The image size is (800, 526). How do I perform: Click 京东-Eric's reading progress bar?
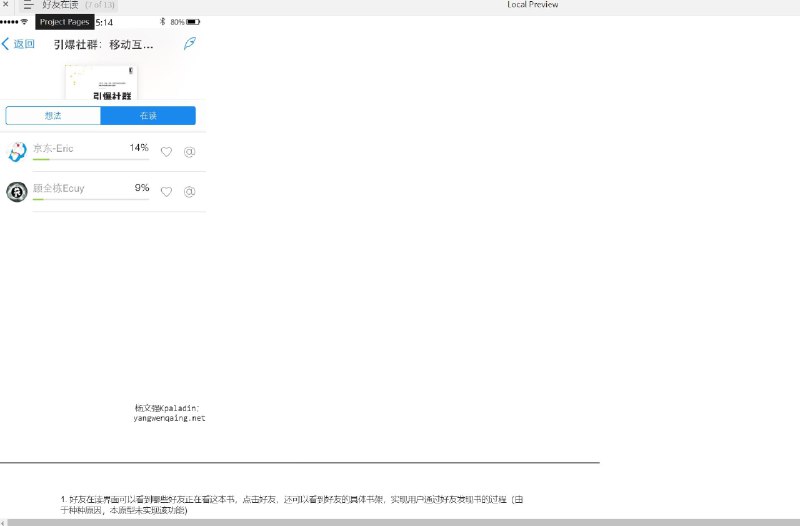[x=91, y=160]
